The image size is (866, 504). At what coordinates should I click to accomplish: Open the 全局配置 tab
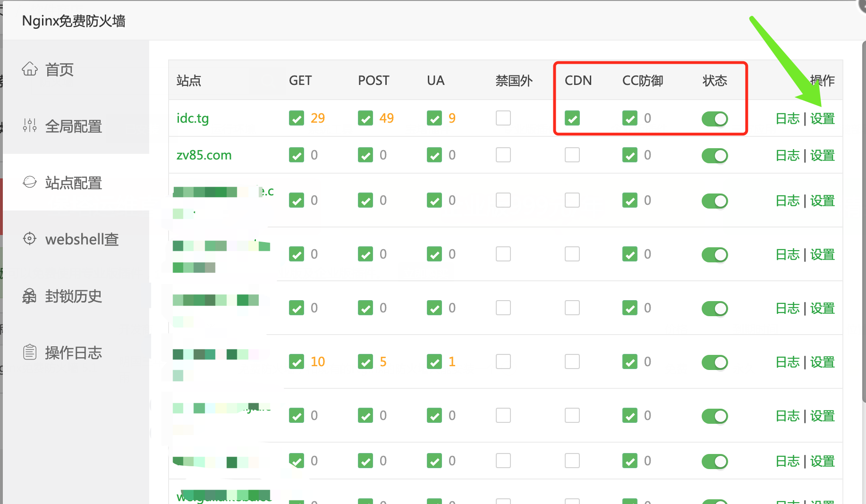click(74, 126)
